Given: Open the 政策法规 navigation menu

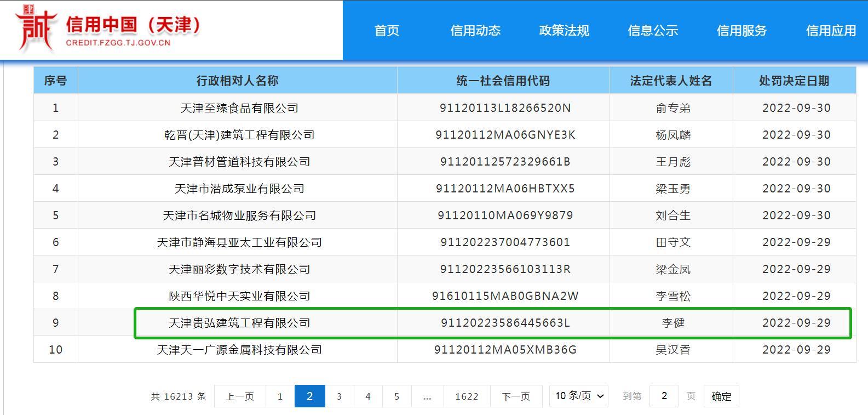Looking at the screenshot, I should coord(564,31).
